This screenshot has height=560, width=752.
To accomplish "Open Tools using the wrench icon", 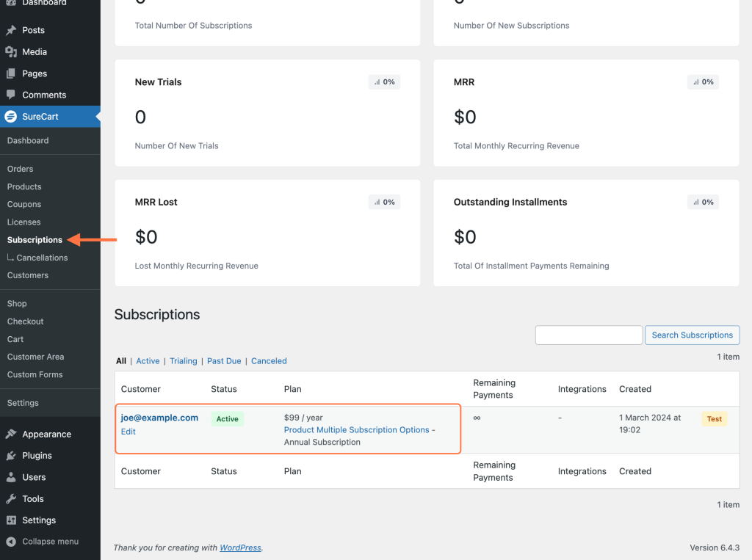I will pos(10,498).
